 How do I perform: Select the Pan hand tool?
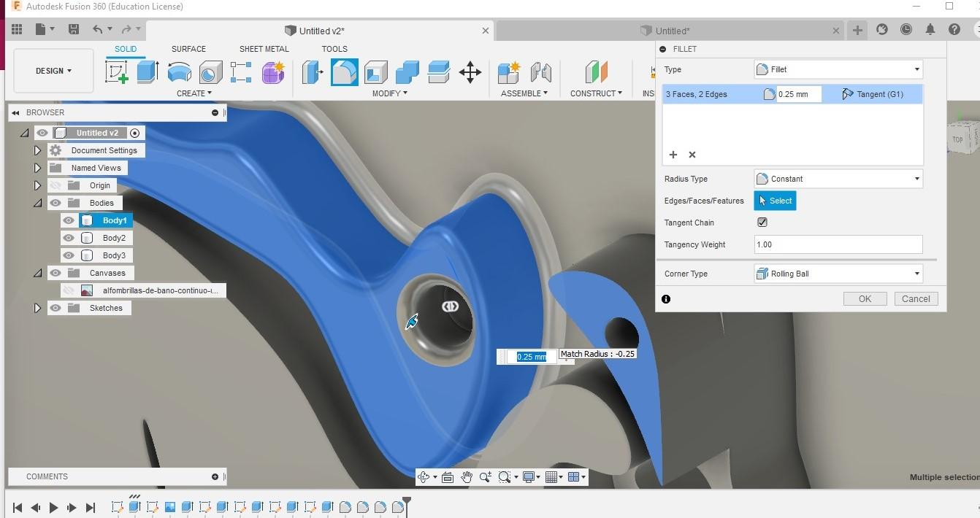[466, 477]
